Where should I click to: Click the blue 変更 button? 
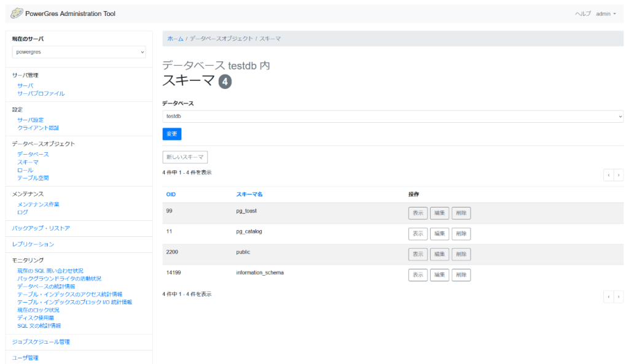pos(172,134)
